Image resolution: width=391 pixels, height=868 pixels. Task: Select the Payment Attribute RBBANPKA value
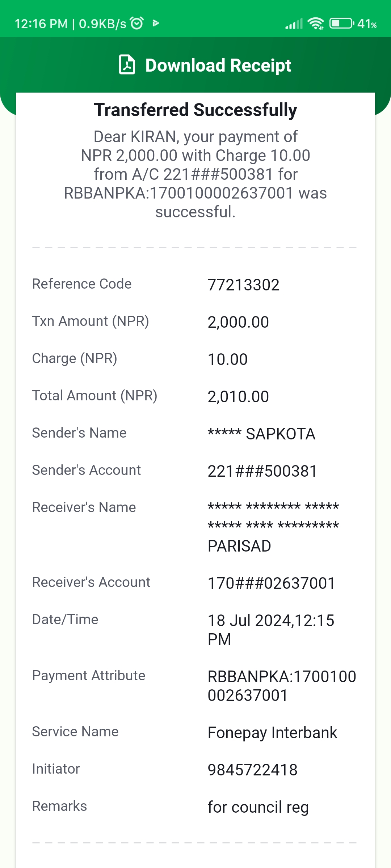[x=282, y=686]
